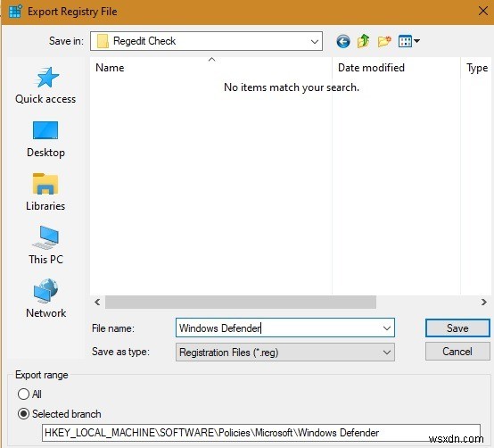Click the Save button
This screenshot has width=494, height=448.
click(457, 328)
